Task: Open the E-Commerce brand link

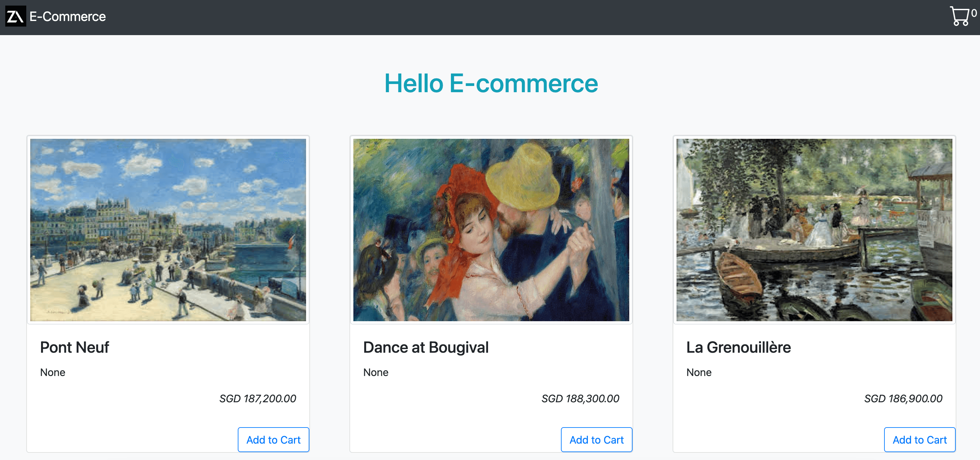Action: pos(67,16)
